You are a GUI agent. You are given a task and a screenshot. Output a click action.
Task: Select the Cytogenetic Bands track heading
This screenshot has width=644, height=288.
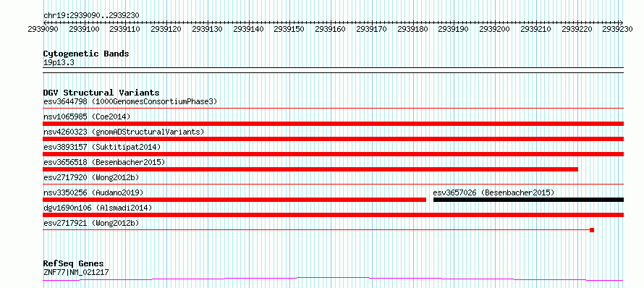(x=86, y=54)
